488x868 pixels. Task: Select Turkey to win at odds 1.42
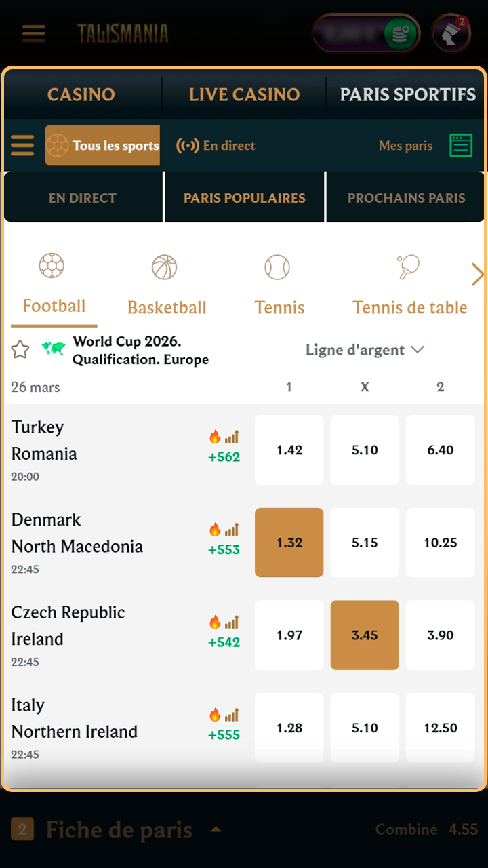pyautogui.click(x=289, y=450)
